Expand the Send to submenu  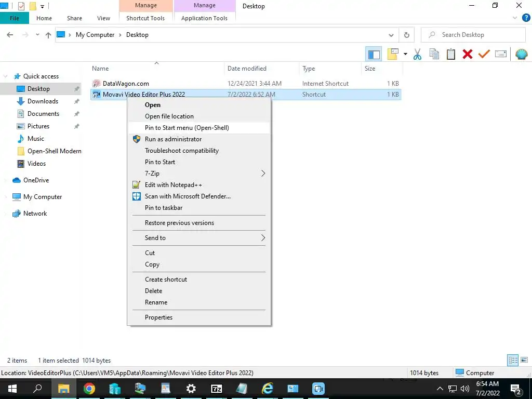click(x=199, y=238)
